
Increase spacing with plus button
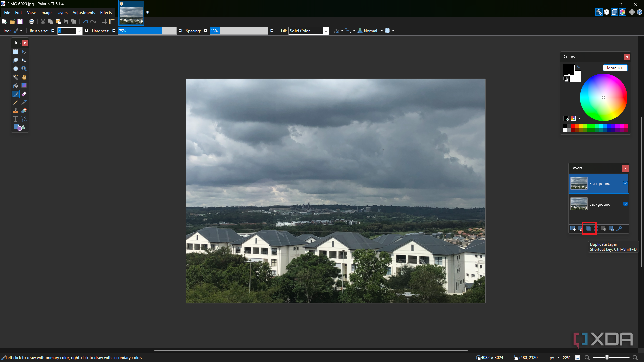click(272, 31)
